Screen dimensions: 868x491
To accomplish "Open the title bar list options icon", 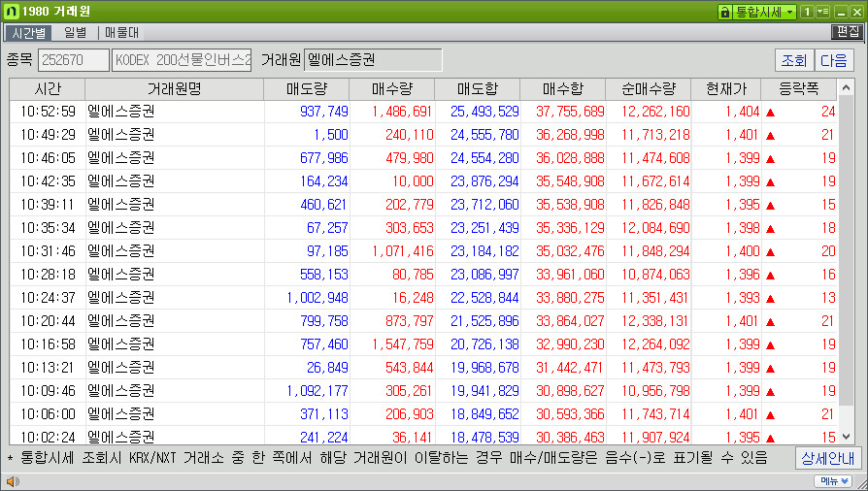I will 822,12.
